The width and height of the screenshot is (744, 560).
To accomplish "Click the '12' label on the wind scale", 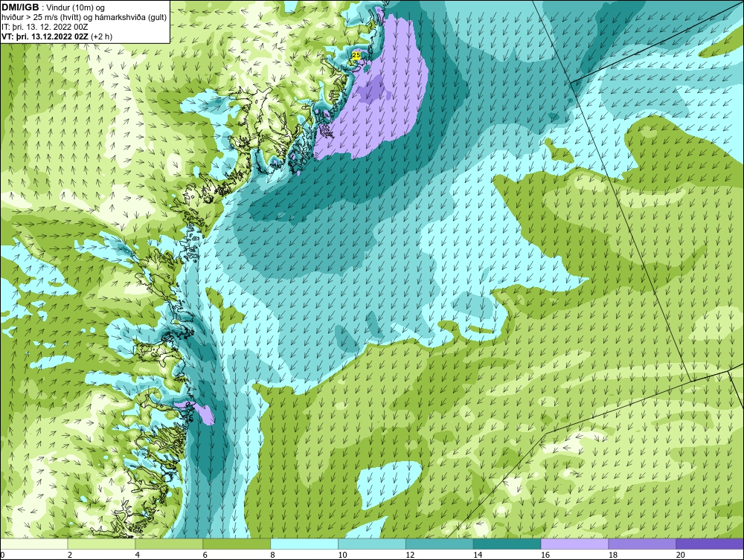I will (x=410, y=555).
